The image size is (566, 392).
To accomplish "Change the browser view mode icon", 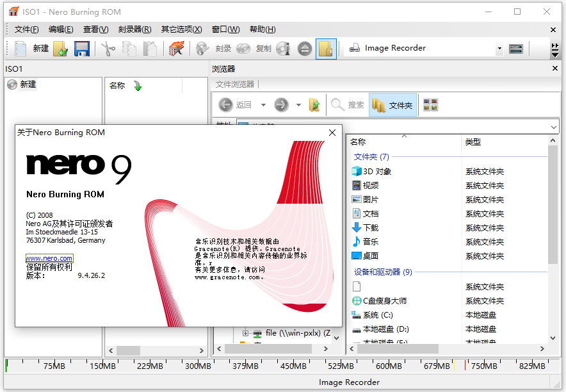I will click(x=431, y=105).
